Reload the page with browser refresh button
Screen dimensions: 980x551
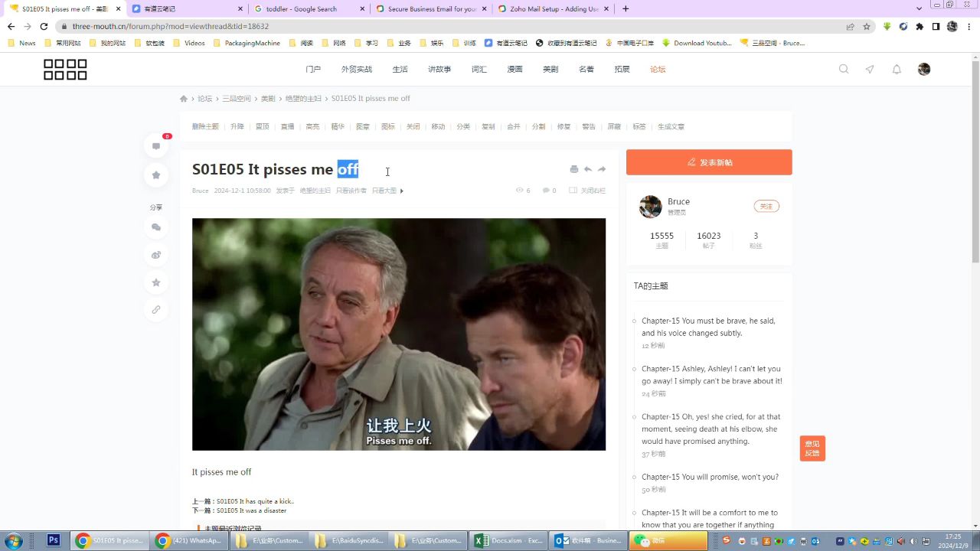pos(44,26)
